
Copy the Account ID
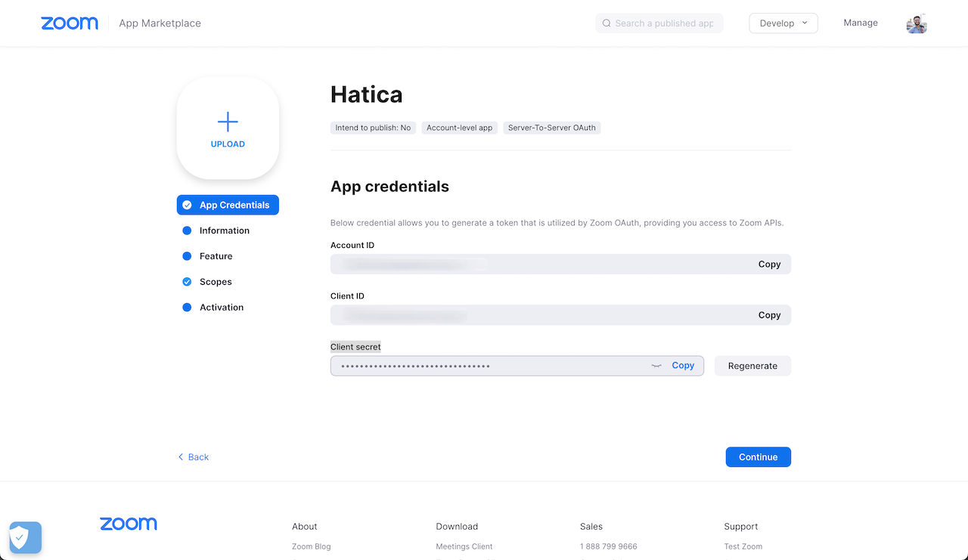[769, 265]
